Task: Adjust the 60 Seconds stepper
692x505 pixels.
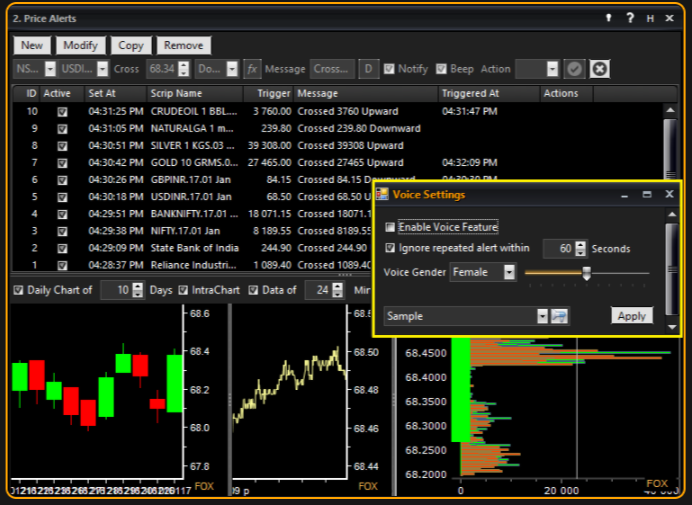Action: click(x=581, y=249)
